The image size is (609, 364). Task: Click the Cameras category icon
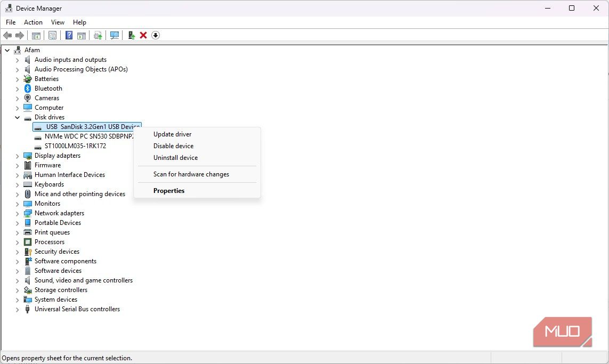[28, 98]
